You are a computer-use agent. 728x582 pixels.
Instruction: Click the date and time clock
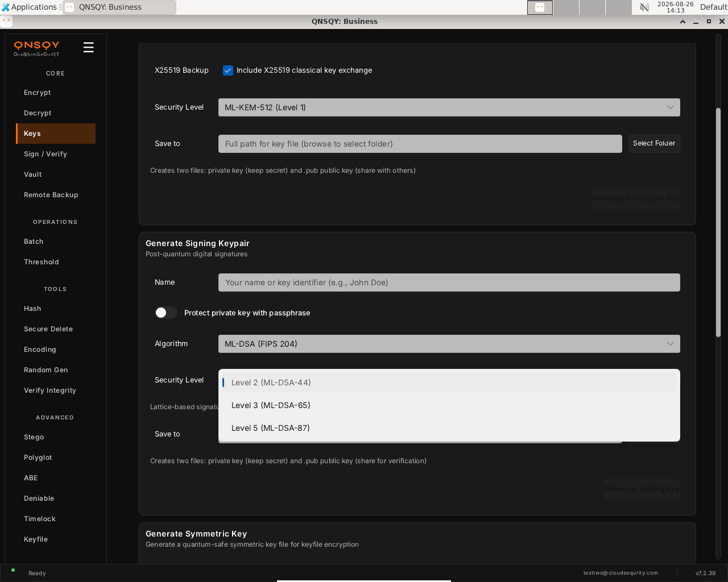click(x=675, y=7)
